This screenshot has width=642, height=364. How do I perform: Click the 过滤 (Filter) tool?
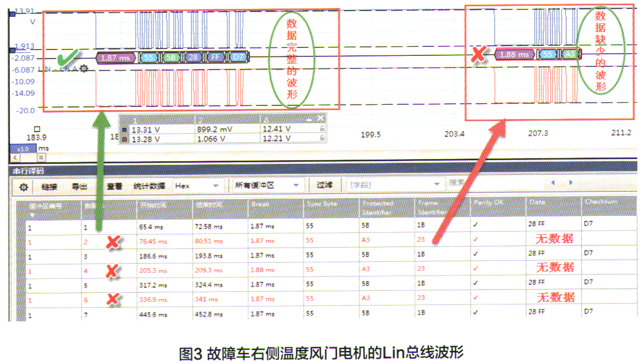coord(325,185)
